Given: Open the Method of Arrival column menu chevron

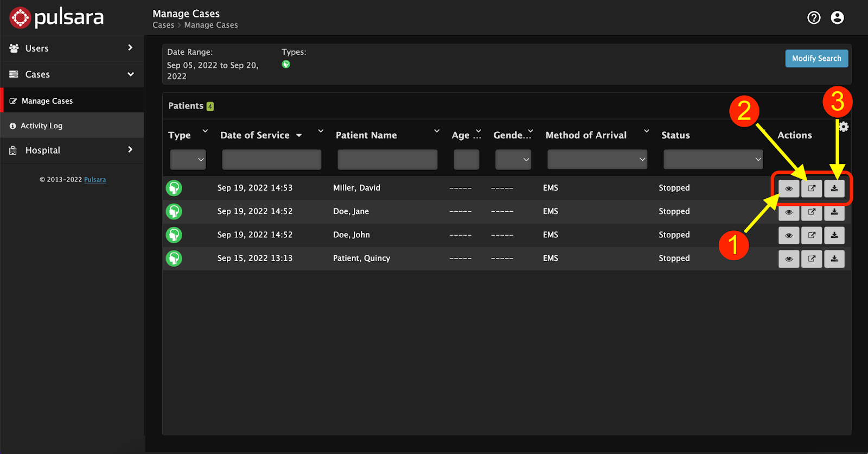Looking at the screenshot, I should (647, 131).
